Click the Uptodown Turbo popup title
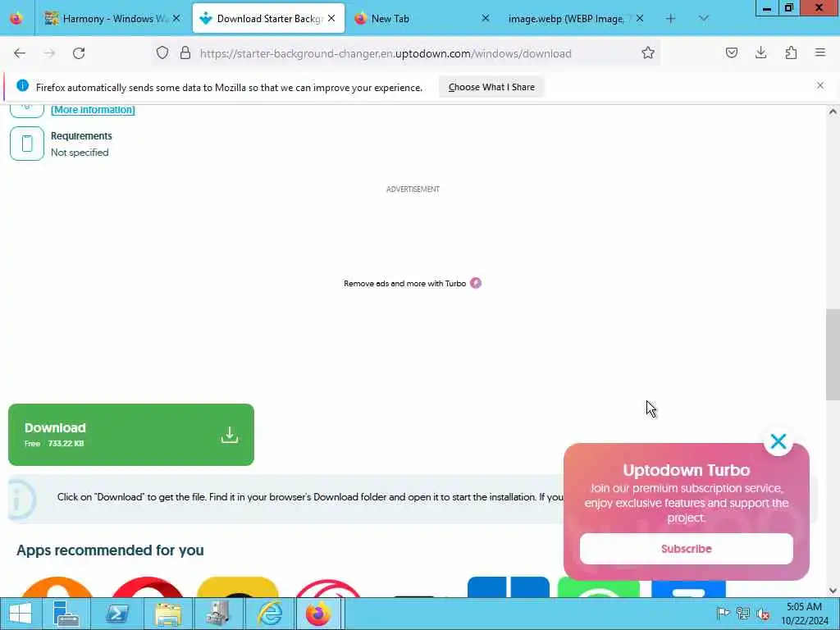 tap(687, 470)
